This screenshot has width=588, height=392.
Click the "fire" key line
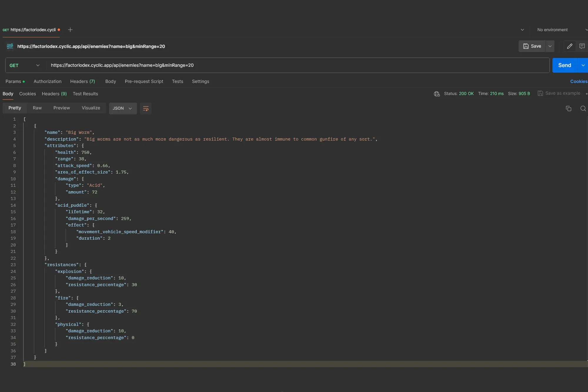[67, 298]
